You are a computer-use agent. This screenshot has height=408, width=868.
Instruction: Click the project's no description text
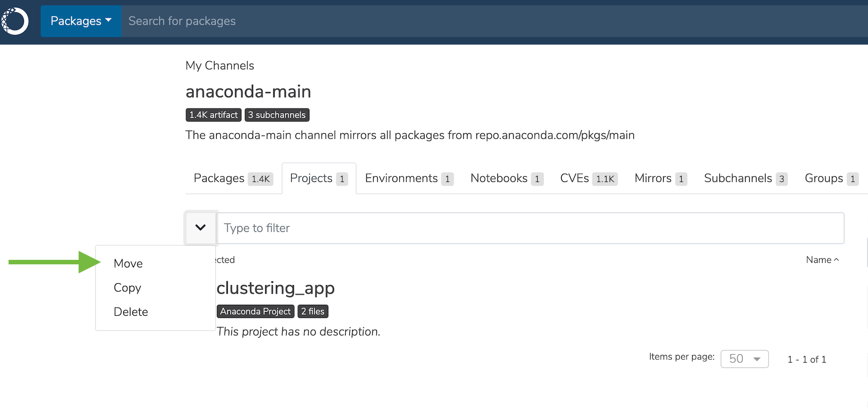(298, 332)
